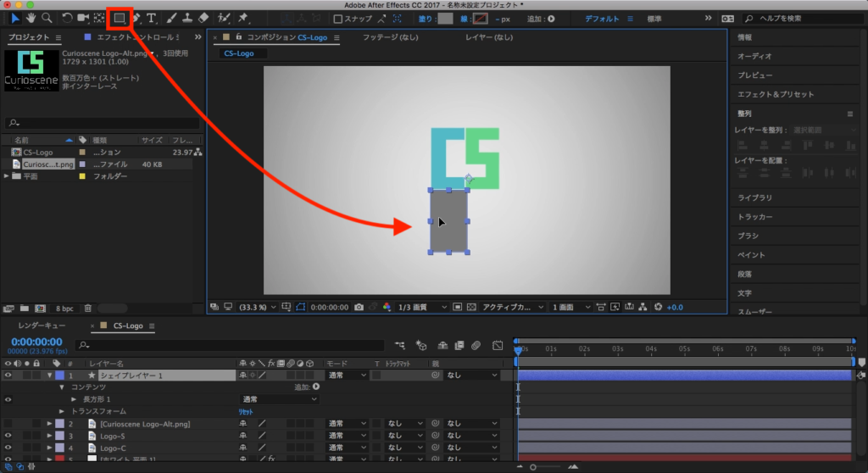Open the エフェクト&プリセット panel
Viewport: 868px width, 473px height.
pos(775,94)
